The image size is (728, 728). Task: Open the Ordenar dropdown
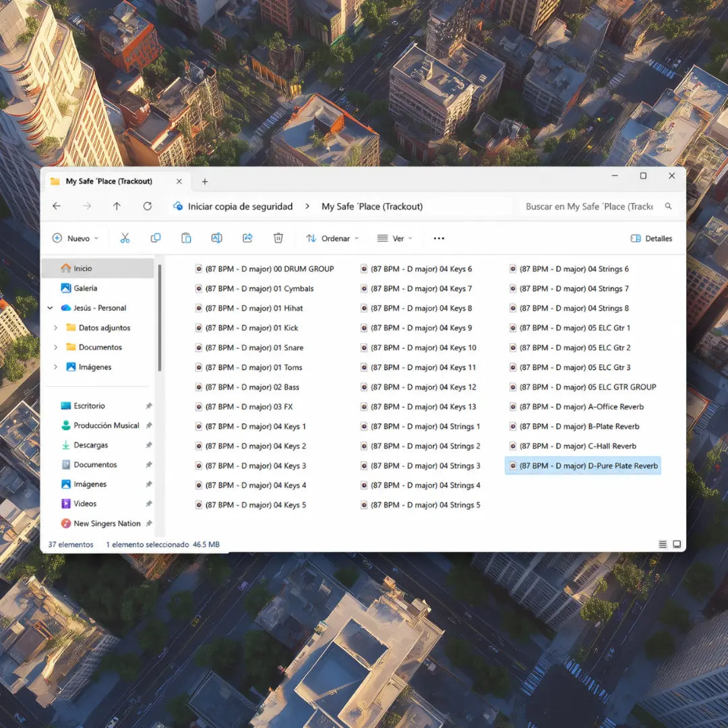332,238
